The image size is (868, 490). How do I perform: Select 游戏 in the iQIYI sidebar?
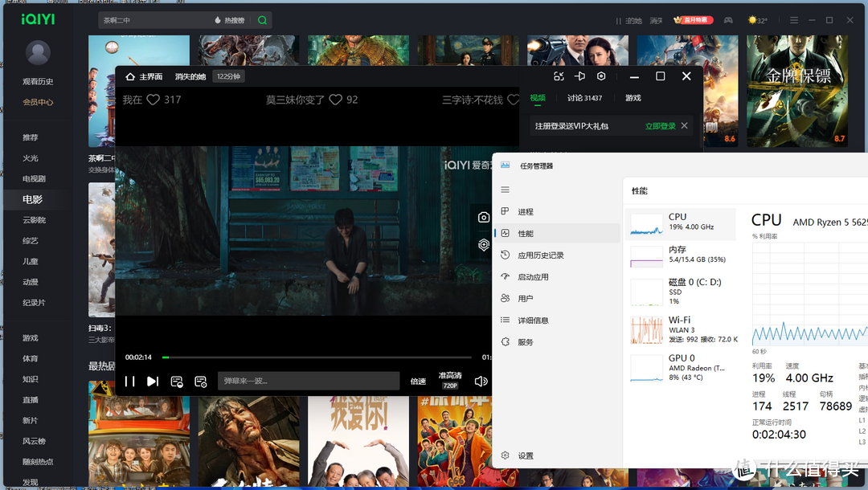point(31,338)
